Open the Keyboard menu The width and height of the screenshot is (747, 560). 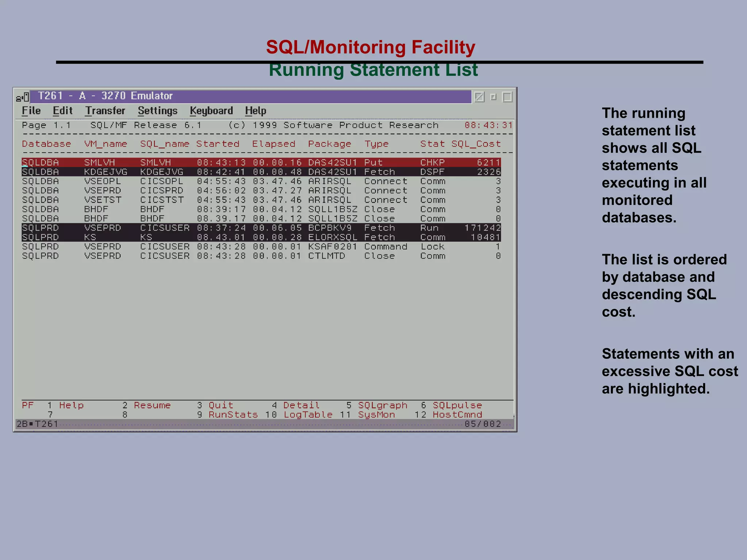(x=211, y=111)
